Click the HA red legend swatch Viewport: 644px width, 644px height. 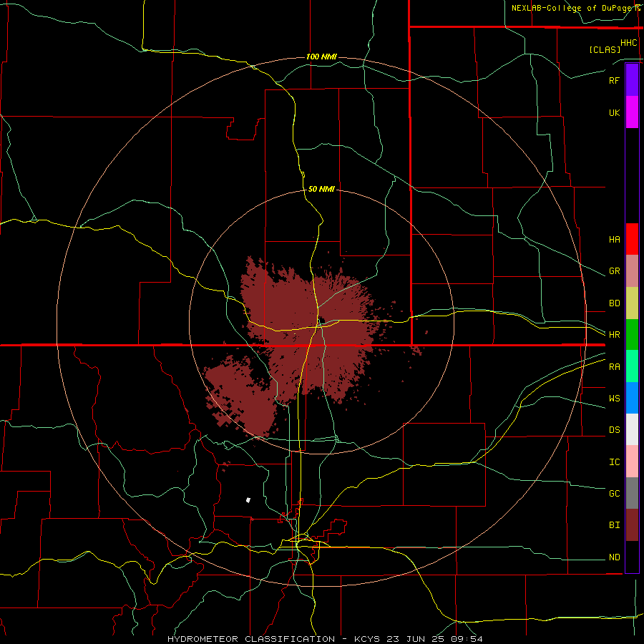tap(632, 239)
